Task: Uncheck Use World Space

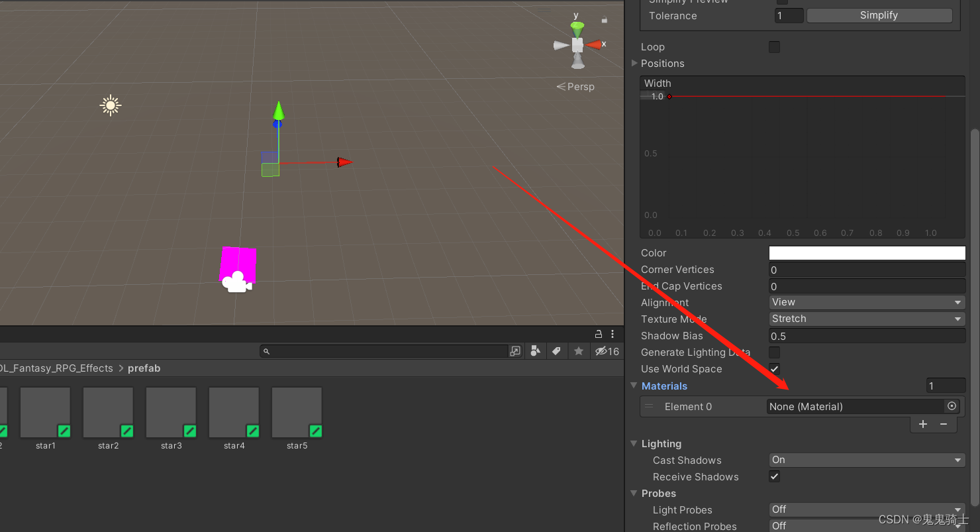Action: coord(774,368)
